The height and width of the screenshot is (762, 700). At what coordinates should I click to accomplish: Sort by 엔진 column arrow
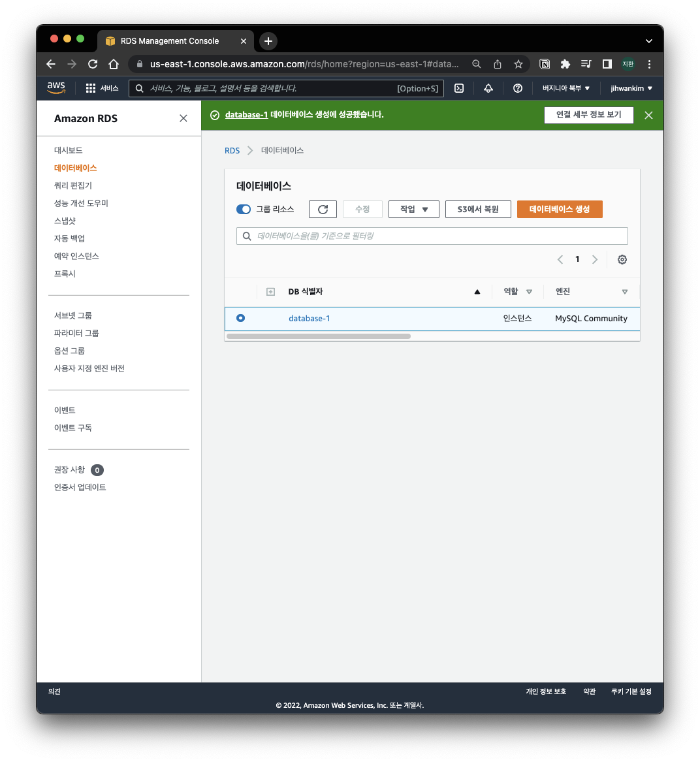[625, 292]
